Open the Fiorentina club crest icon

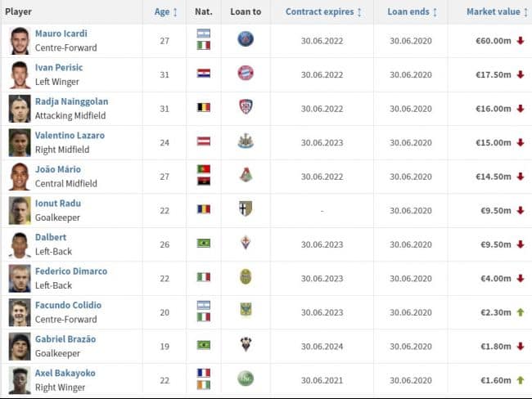coord(246,243)
